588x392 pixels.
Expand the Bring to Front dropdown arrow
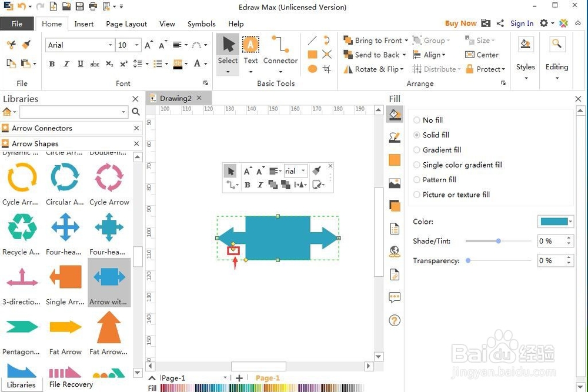(x=406, y=41)
